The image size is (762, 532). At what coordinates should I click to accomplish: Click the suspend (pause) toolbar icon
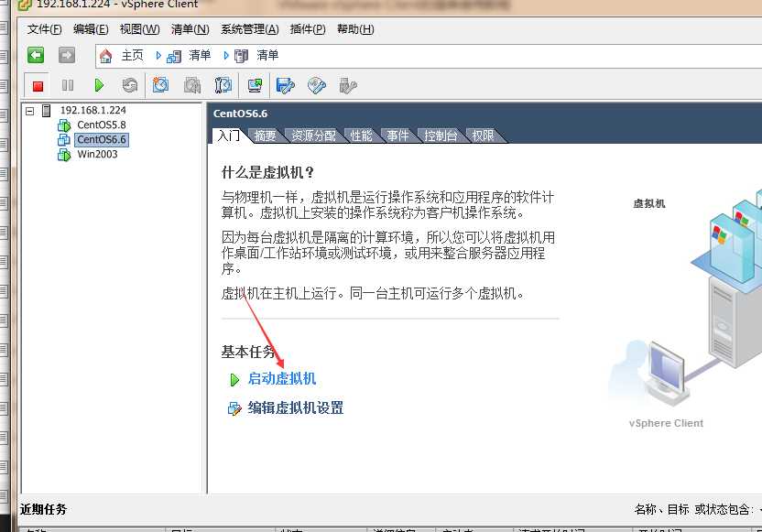pyautogui.click(x=68, y=85)
